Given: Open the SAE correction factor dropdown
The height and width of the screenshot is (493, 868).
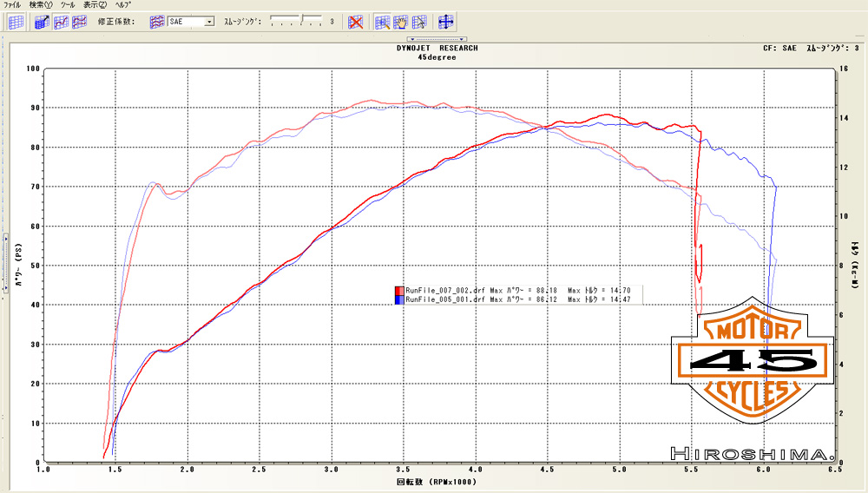Looking at the screenshot, I should tap(209, 22).
